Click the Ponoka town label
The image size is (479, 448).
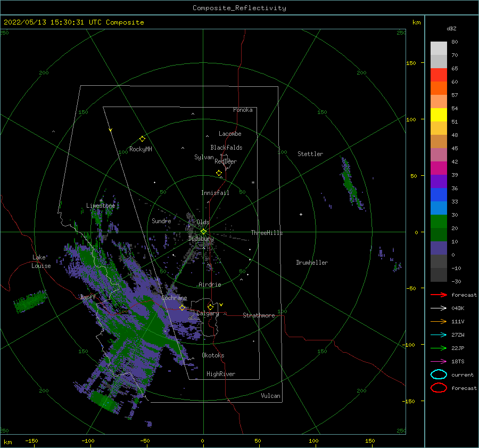(243, 110)
